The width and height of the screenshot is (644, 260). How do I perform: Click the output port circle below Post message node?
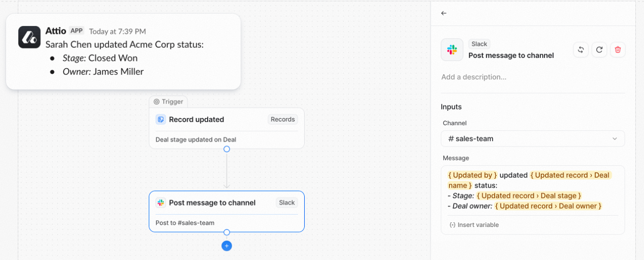coord(227,232)
